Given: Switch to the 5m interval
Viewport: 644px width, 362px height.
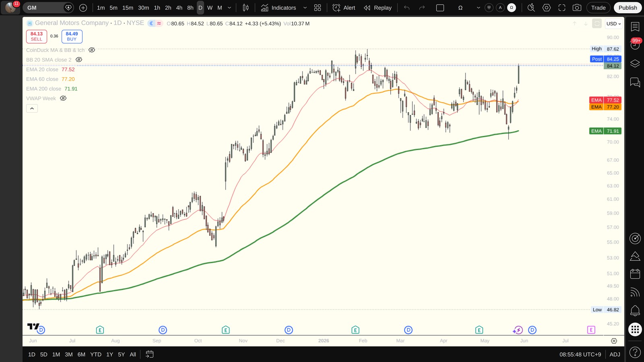Looking at the screenshot, I should click(x=114, y=8).
